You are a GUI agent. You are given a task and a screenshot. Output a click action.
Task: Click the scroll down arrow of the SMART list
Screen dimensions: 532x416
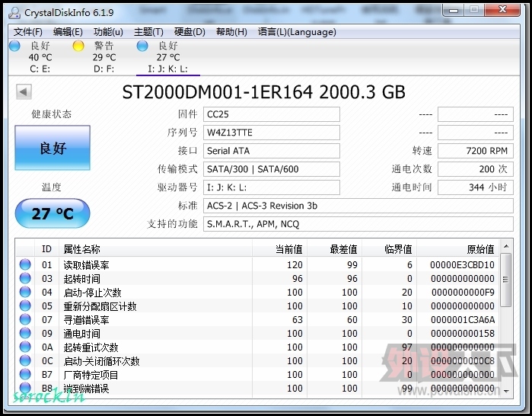pos(506,391)
